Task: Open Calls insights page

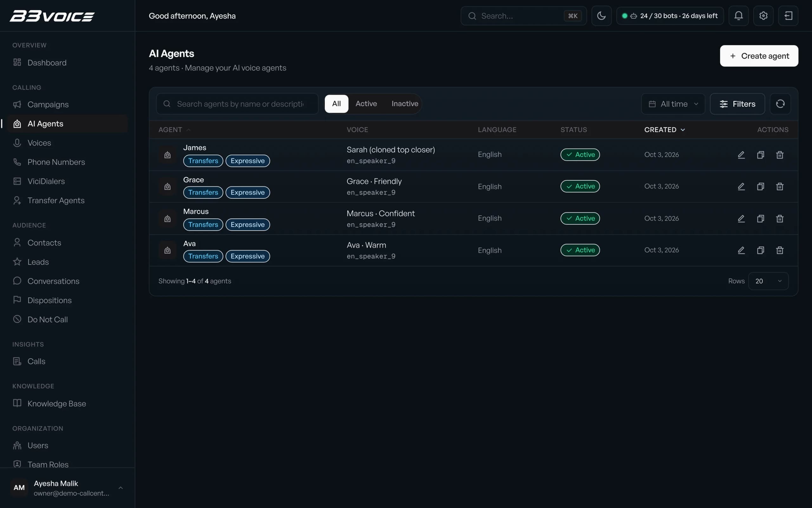Action: 67,361
